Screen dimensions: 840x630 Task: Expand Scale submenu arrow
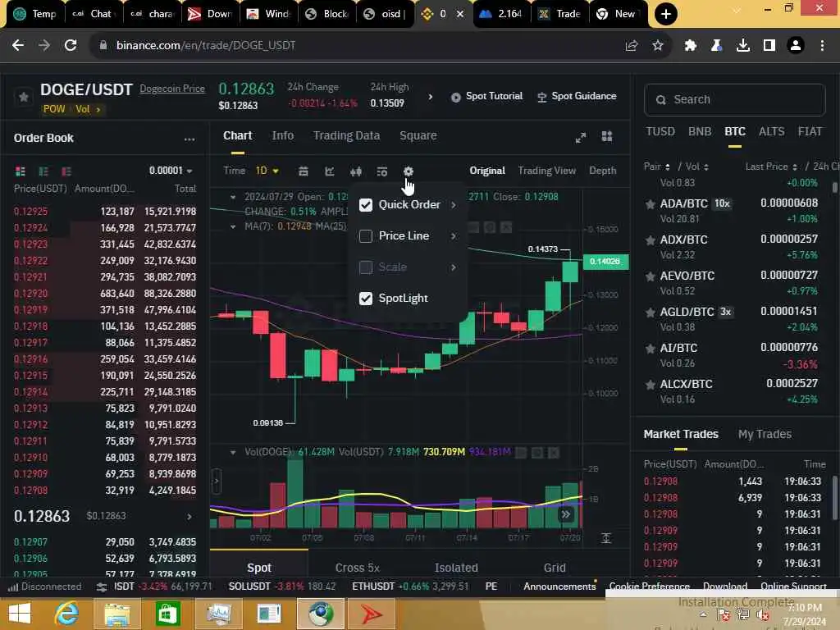[x=453, y=267]
